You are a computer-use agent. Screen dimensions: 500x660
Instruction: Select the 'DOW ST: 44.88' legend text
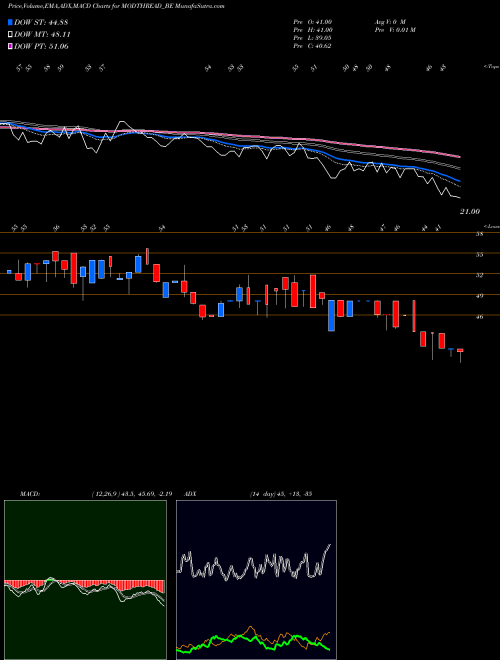(x=41, y=22)
